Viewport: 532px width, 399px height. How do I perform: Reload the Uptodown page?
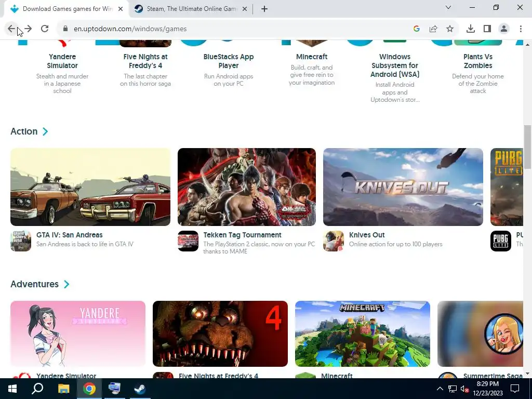pyautogui.click(x=45, y=29)
